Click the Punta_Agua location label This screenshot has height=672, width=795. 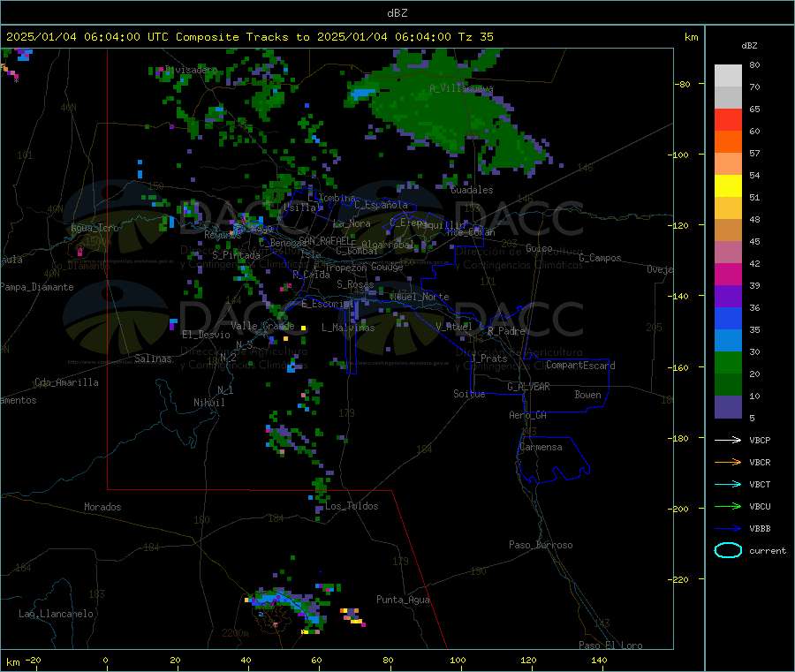403,600
